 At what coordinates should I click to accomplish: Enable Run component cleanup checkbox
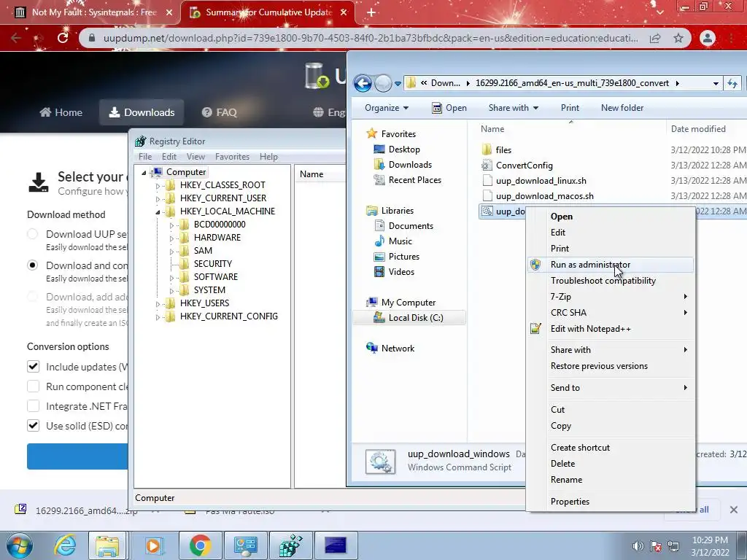pyautogui.click(x=33, y=386)
